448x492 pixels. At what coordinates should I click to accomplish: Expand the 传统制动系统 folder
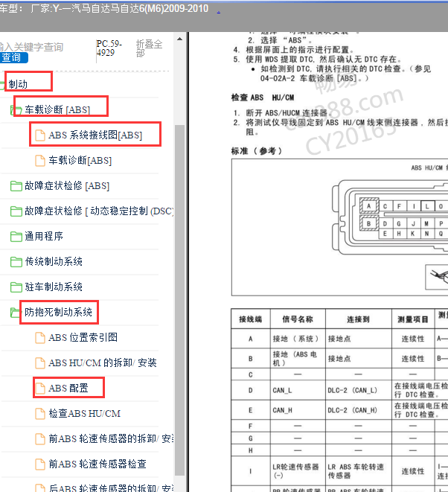coord(54,261)
